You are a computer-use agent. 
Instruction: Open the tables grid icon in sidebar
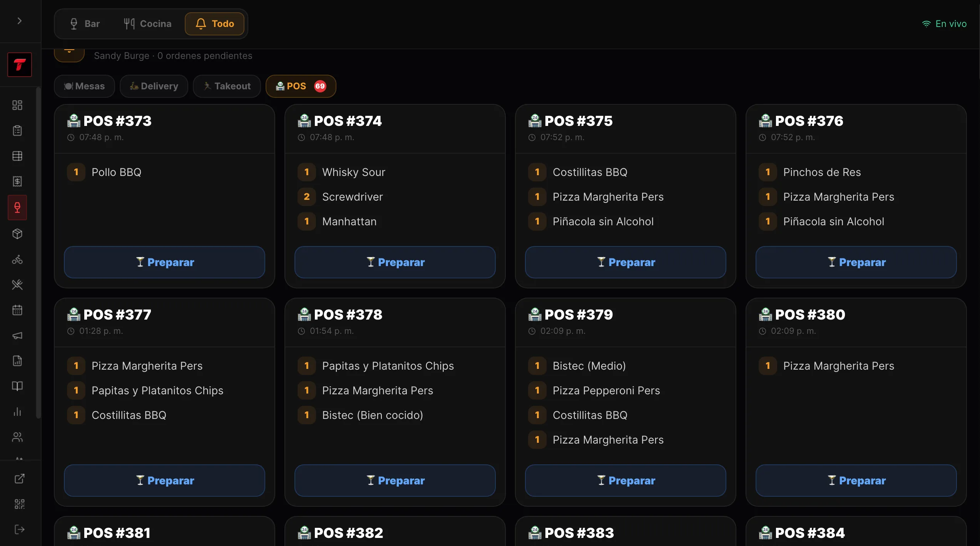pos(17,156)
